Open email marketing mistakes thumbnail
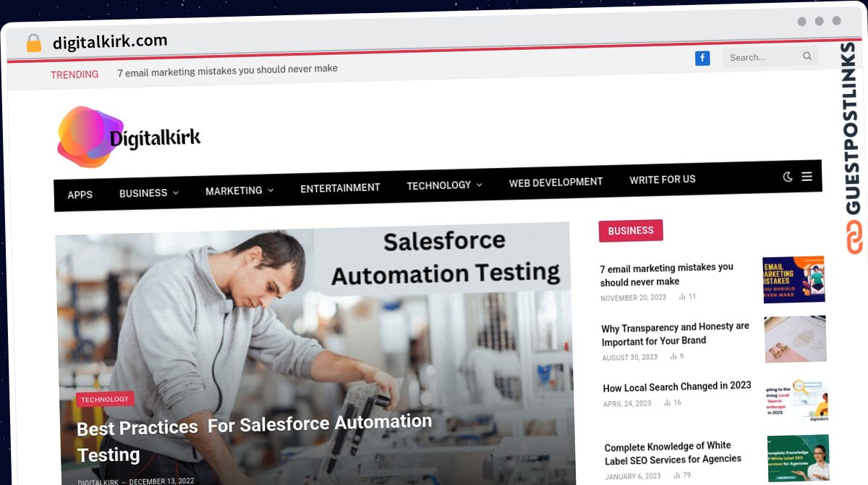Viewport: 868px width, 485px height. coord(793,279)
